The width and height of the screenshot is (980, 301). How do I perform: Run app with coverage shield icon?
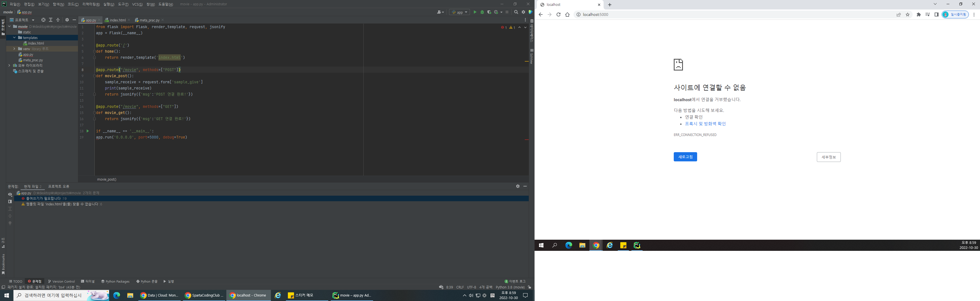489,12
